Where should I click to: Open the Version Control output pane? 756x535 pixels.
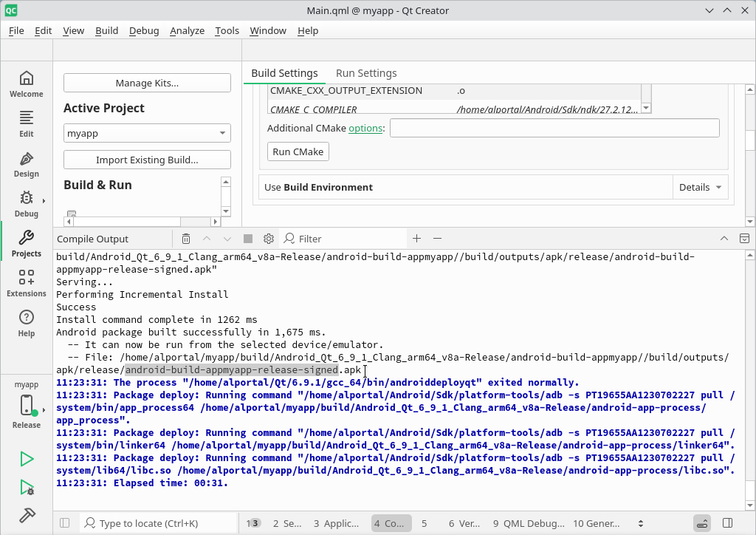pyautogui.click(x=464, y=523)
